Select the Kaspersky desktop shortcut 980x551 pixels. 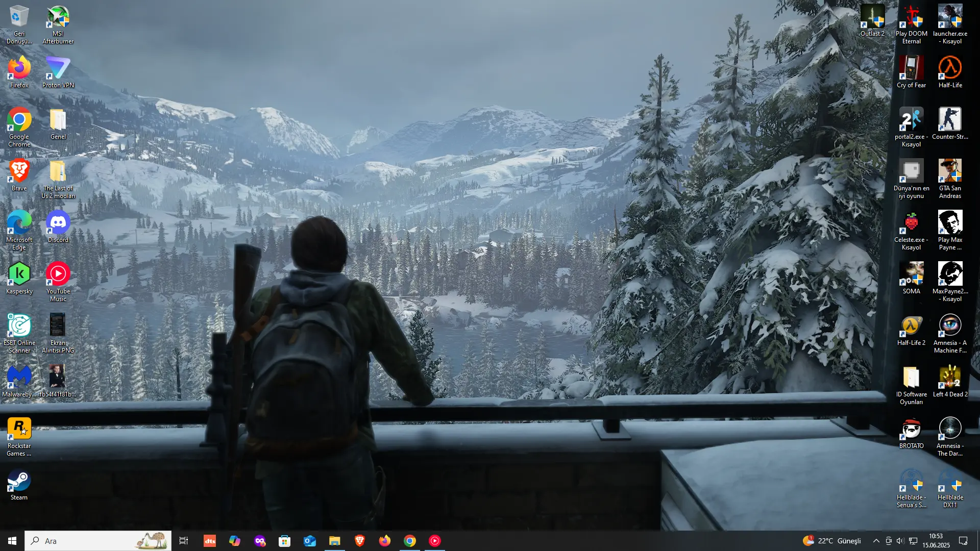(x=19, y=278)
